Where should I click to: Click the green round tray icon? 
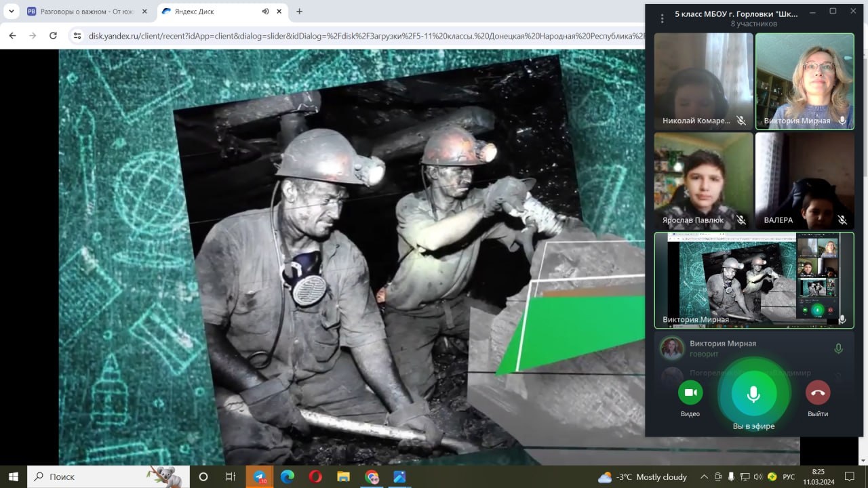coord(772,476)
